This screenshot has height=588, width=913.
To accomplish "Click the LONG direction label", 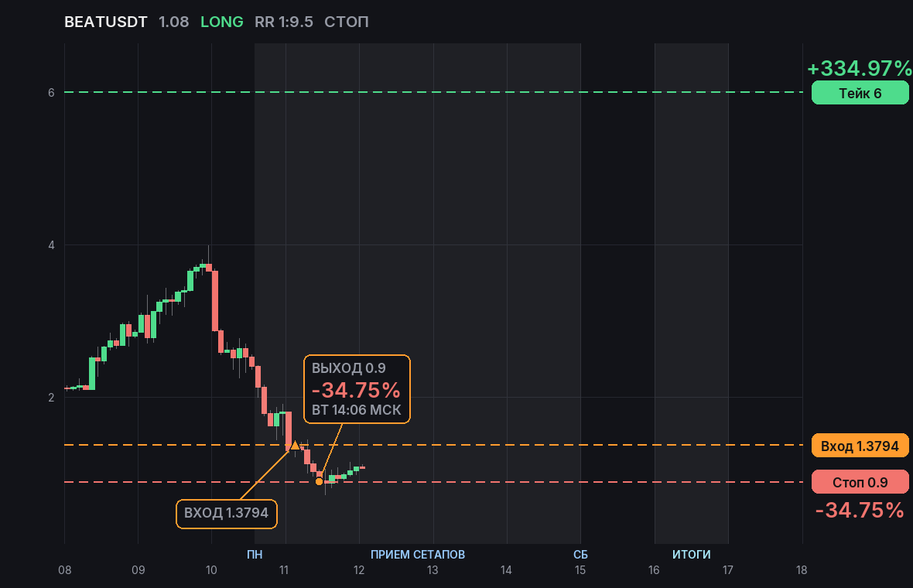I will point(222,22).
